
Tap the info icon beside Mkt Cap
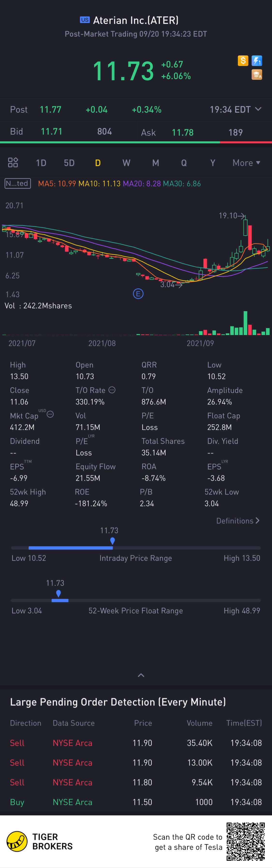point(50,414)
